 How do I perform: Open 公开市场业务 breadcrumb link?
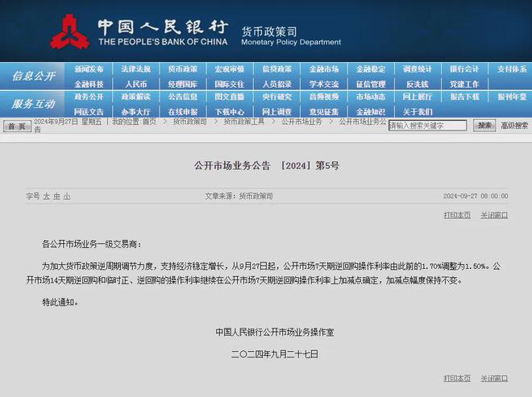click(x=301, y=122)
